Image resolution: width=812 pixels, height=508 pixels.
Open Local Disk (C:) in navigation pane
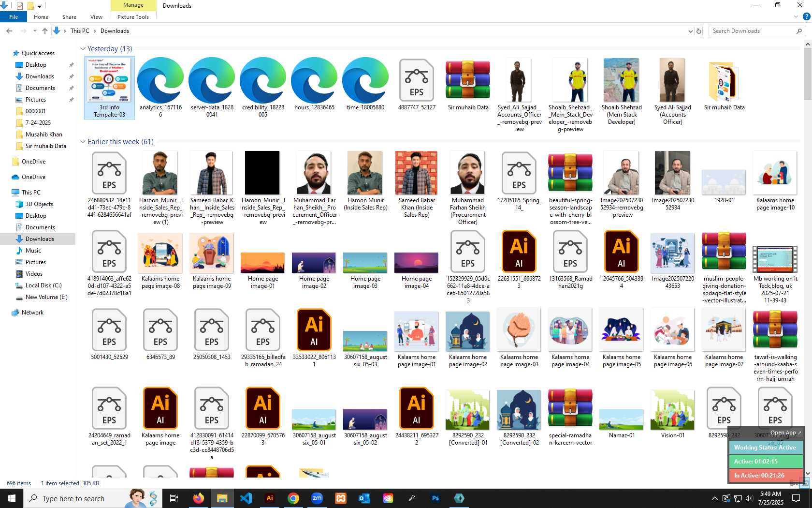pos(43,285)
